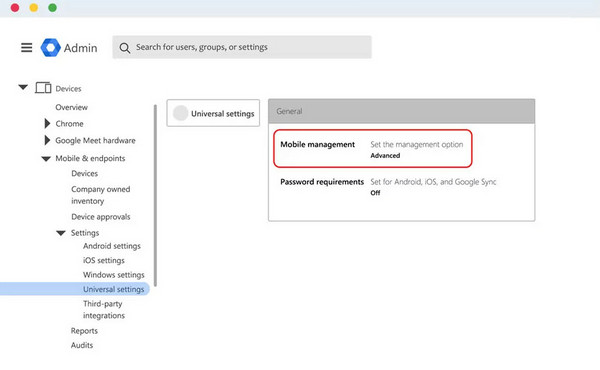
Task: Expand the Chrome tree node
Action: 47,123
